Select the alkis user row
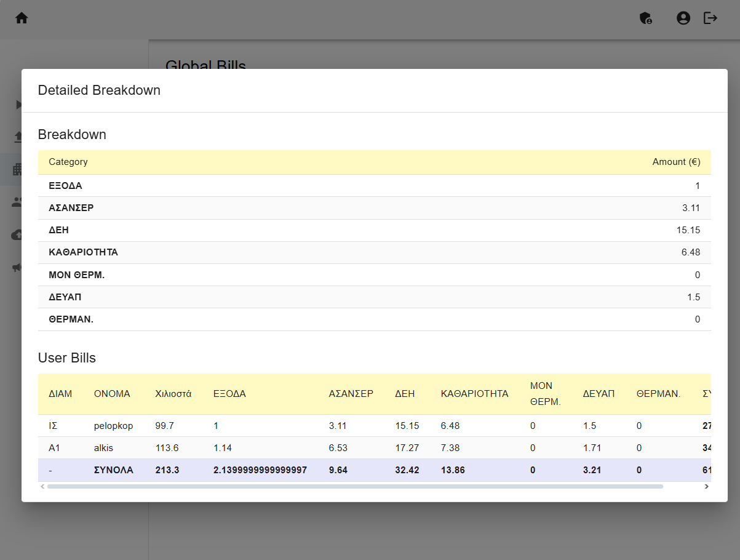The image size is (740, 560). [x=103, y=448]
